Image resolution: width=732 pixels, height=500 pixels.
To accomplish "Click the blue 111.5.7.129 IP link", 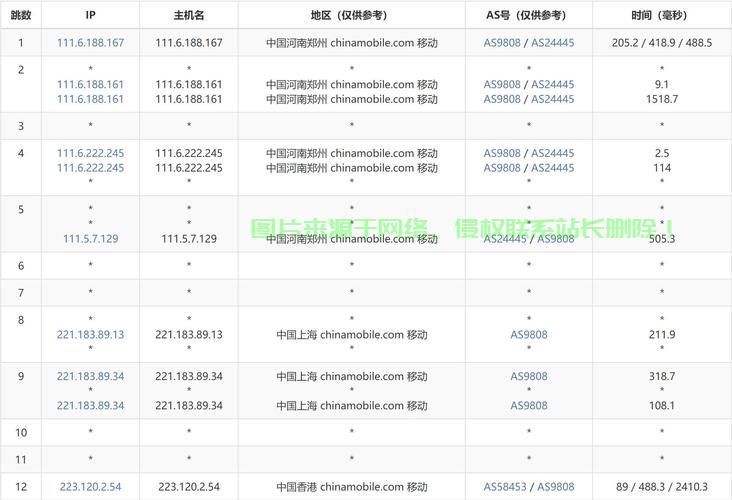I will coord(90,238).
